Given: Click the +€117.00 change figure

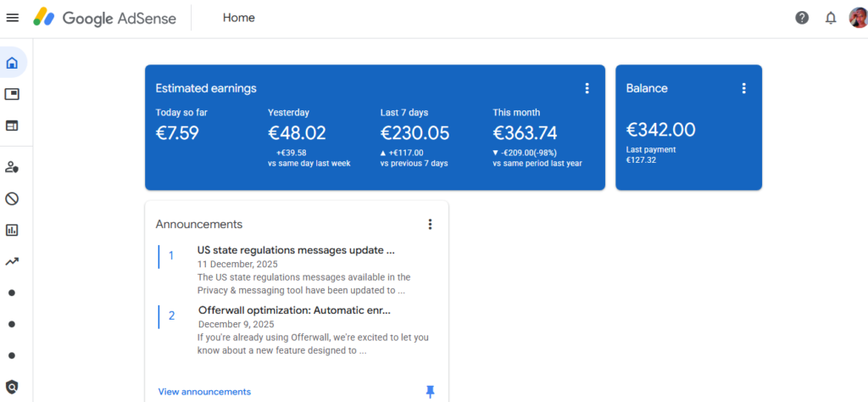Looking at the screenshot, I should (x=406, y=153).
